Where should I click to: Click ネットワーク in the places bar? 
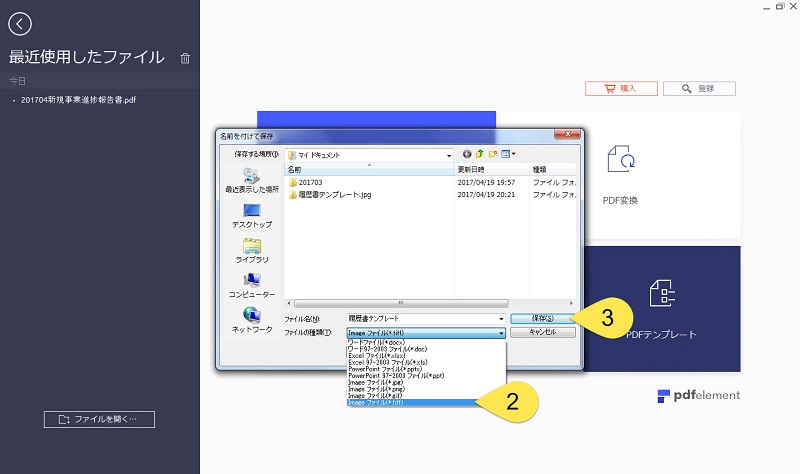coord(251,320)
